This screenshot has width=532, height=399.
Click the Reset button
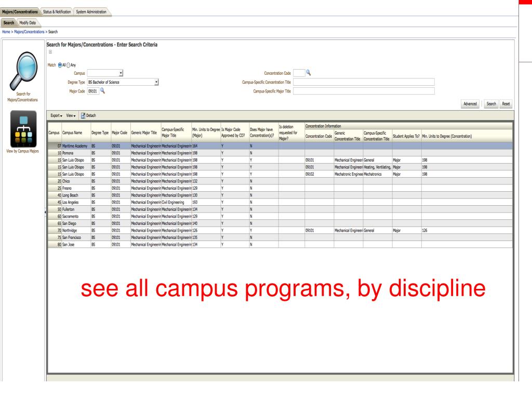tap(506, 104)
